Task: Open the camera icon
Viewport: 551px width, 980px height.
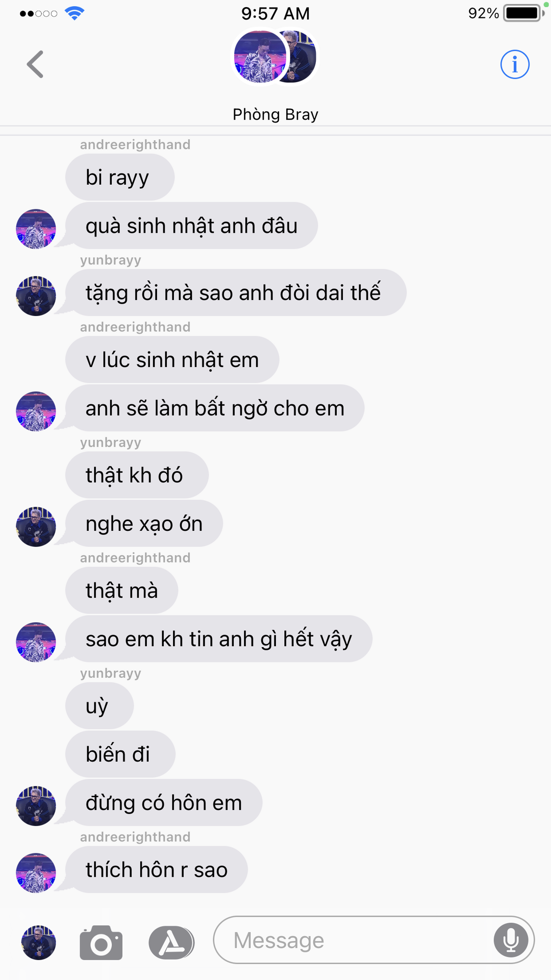Action: pyautogui.click(x=101, y=942)
